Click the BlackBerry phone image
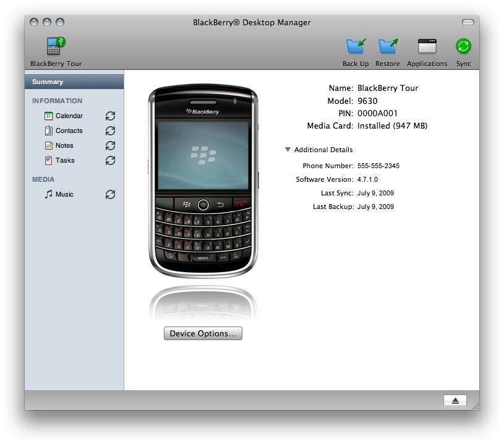This screenshot has height=444, width=504. click(203, 181)
